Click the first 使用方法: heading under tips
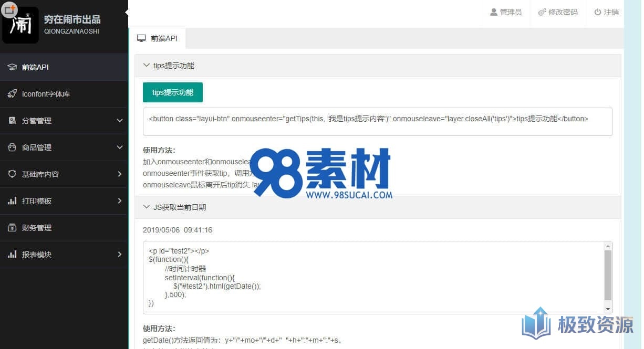Image resolution: width=644 pixels, height=349 pixels. pos(159,150)
